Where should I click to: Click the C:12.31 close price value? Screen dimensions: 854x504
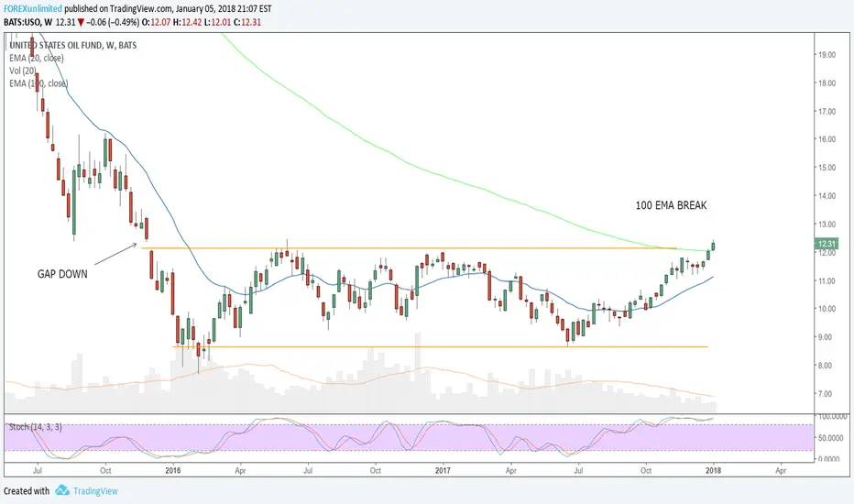tap(247, 22)
